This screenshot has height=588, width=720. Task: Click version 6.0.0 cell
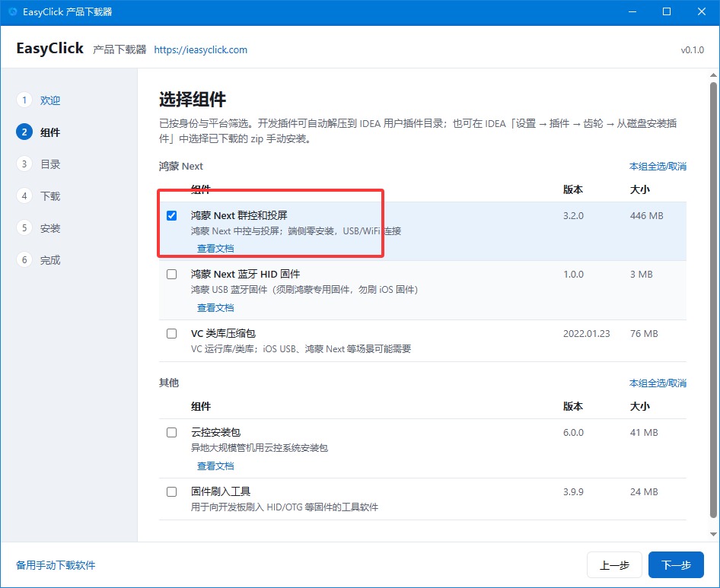(573, 432)
